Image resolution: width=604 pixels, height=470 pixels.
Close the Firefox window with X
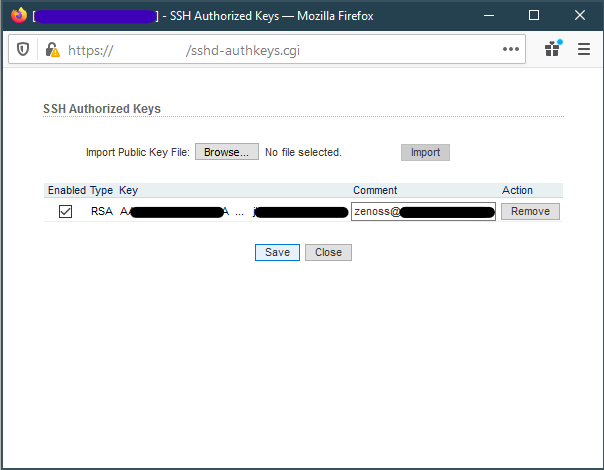pyautogui.click(x=580, y=16)
